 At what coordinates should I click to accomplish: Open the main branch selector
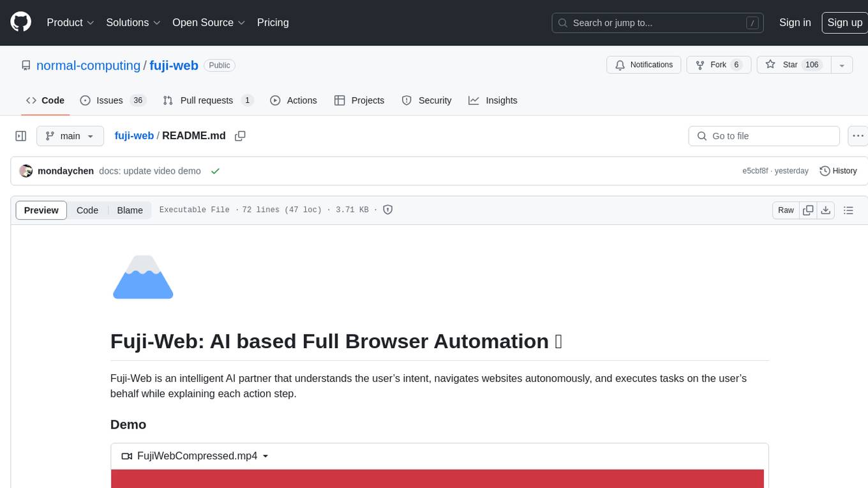point(70,136)
